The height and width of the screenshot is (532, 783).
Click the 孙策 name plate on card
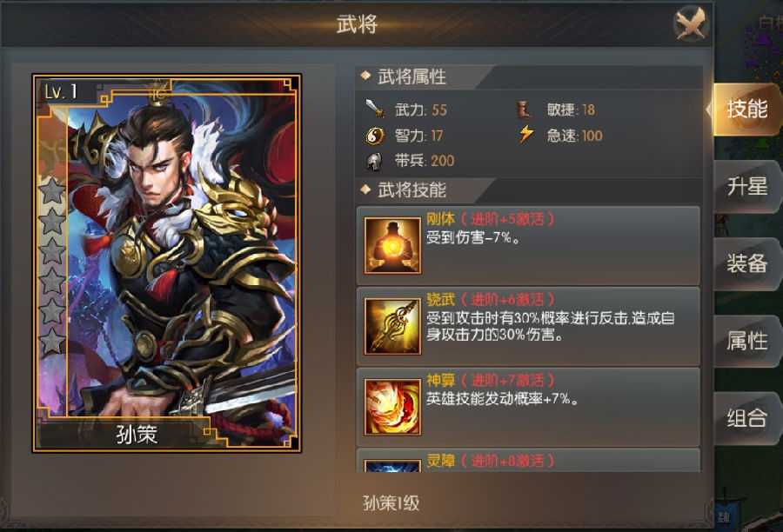[137, 434]
